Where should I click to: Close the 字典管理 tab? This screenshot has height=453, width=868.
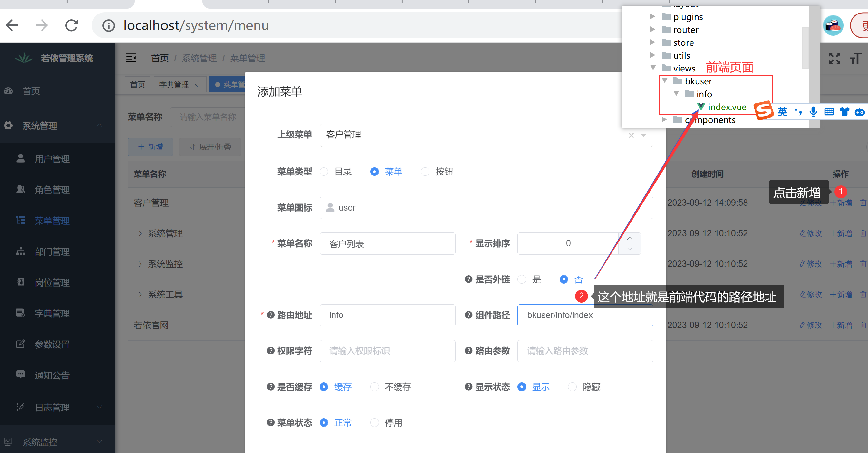[x=196, y=85]
